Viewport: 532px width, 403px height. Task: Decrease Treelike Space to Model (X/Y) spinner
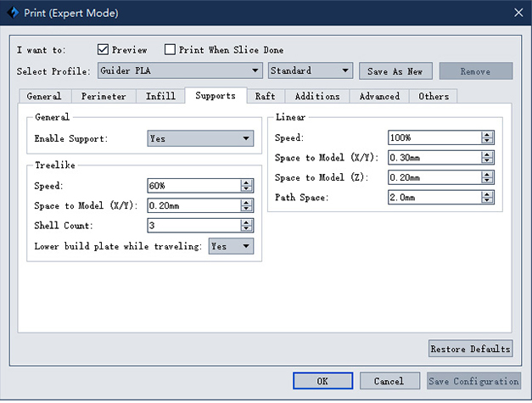pyautogui.click(x=246, y=209)
